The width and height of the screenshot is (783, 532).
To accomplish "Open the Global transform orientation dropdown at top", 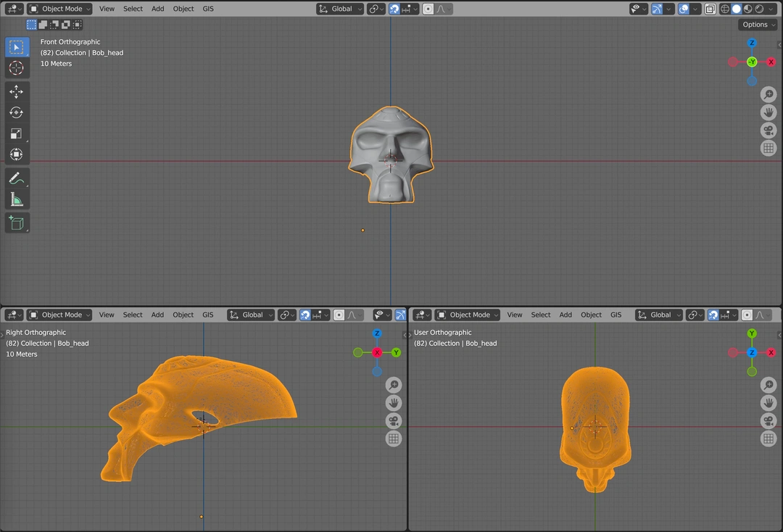I will [341, 9].
